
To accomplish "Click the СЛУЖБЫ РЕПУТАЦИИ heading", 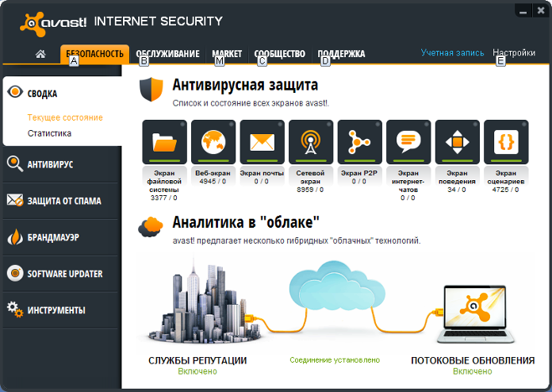I will tap(197, 360).
